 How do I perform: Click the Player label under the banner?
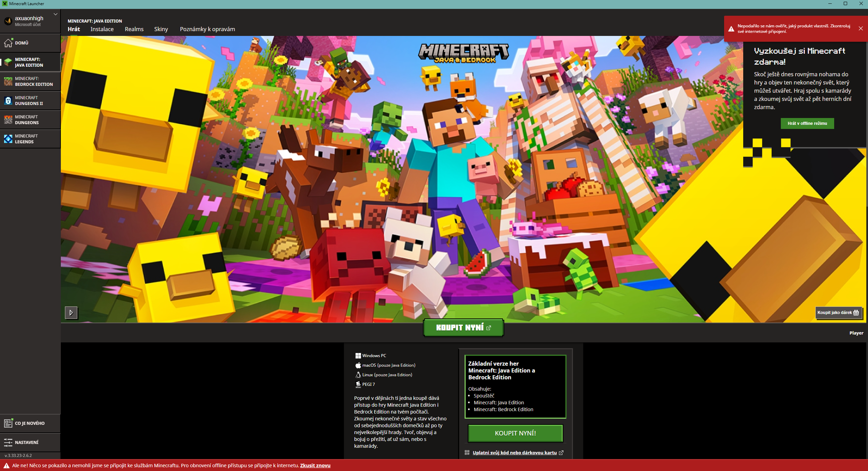click(x=856, y=333)
